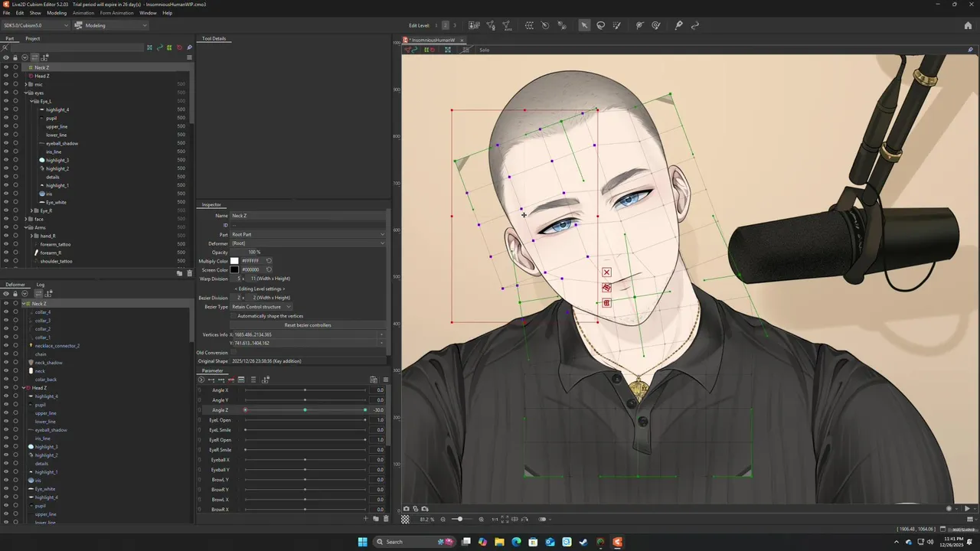This screenshot has width=980, height=551.
Task: Open the Modeling workspace dropdown
Action: 111,25
